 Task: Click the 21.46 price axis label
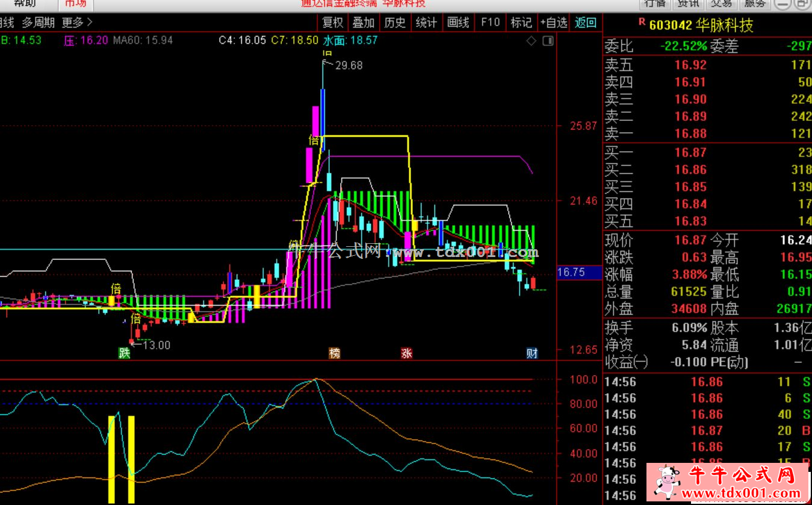pyautogui.click(x=584, y=201)
